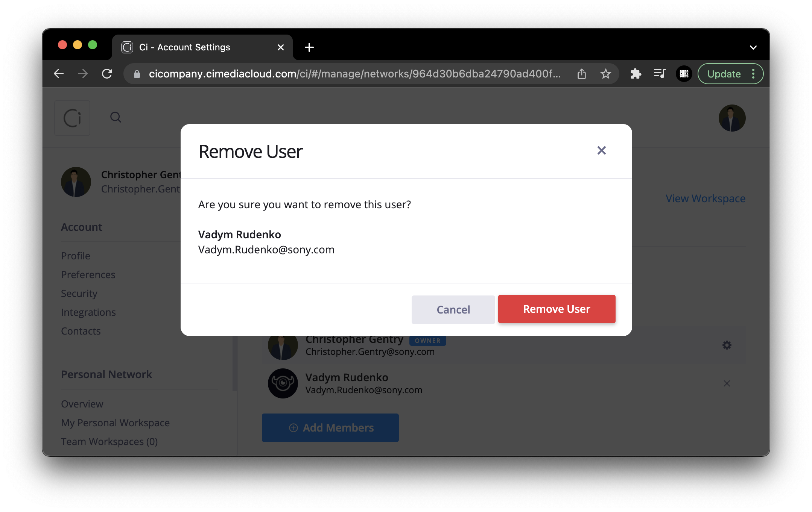Viewport: 812px width, 512px height.
Task: Go forward with the browser forward arrow
Action: [x=83, y=74]
